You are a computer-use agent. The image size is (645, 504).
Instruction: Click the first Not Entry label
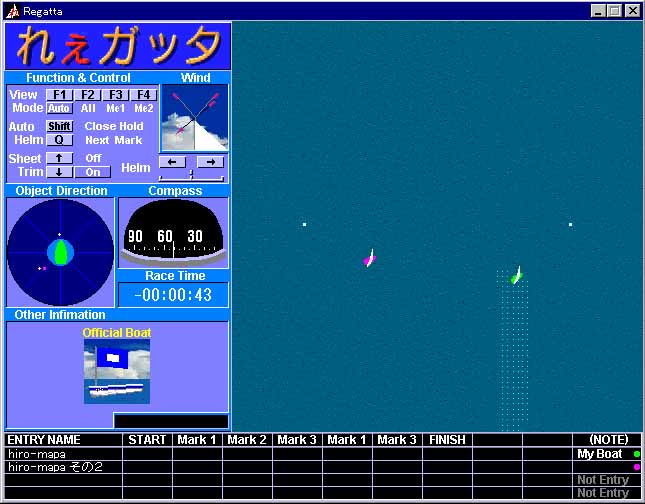point(603,480)
